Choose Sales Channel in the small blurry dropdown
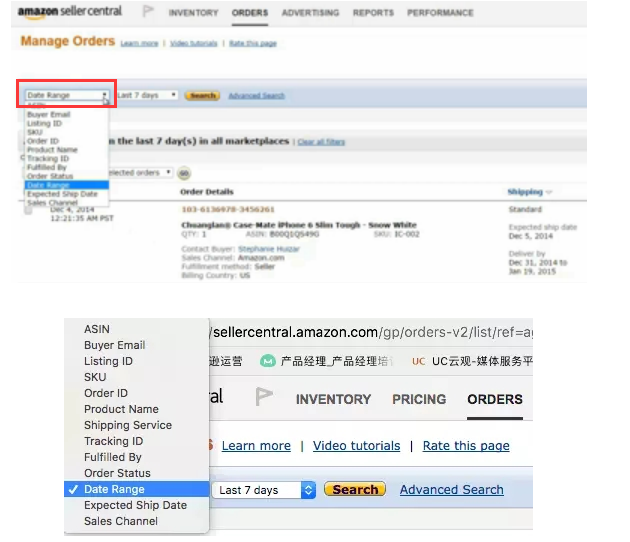 click(x=67, y=203)
